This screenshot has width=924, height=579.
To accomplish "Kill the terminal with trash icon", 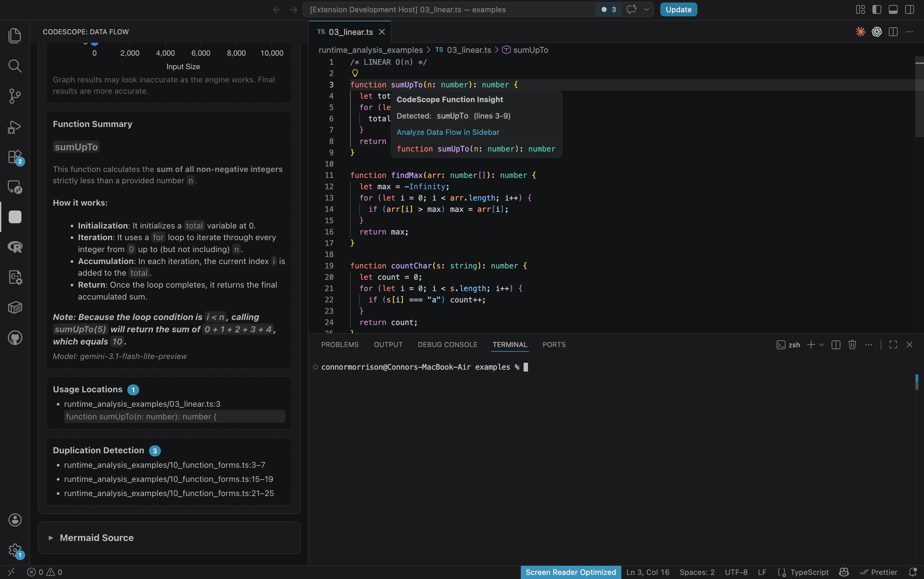I will (x=852, y=345).
